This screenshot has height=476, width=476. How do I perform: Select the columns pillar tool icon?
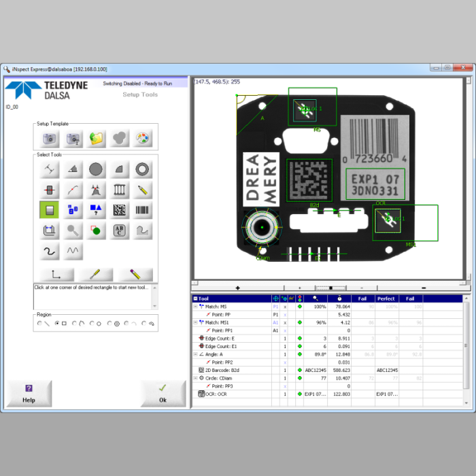point(119,190)
